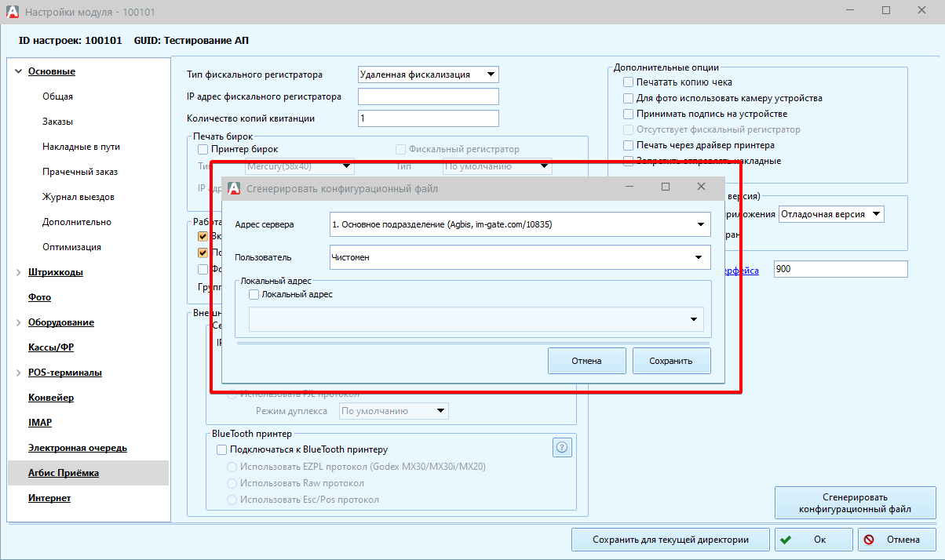Select Кассы/ФР in the sidebar
This screenshot has height=560, width=945.
pyautogui.click(x=51, y=347)
